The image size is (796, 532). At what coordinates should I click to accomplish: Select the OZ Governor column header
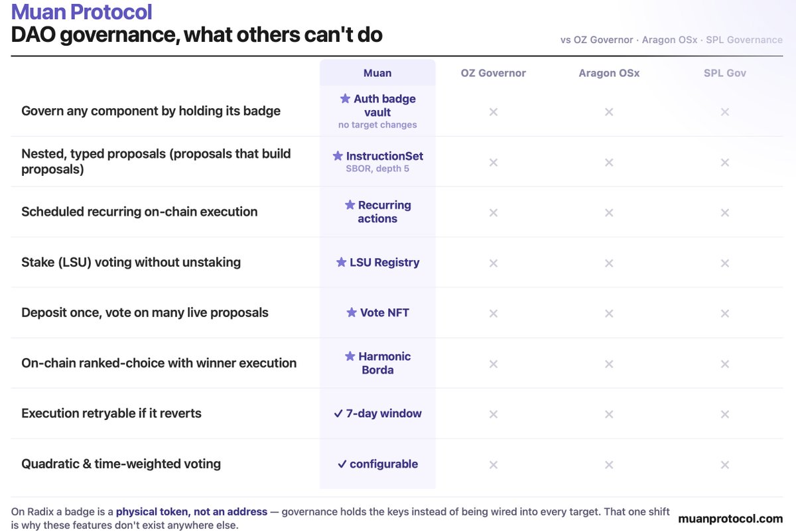(494, 73)
